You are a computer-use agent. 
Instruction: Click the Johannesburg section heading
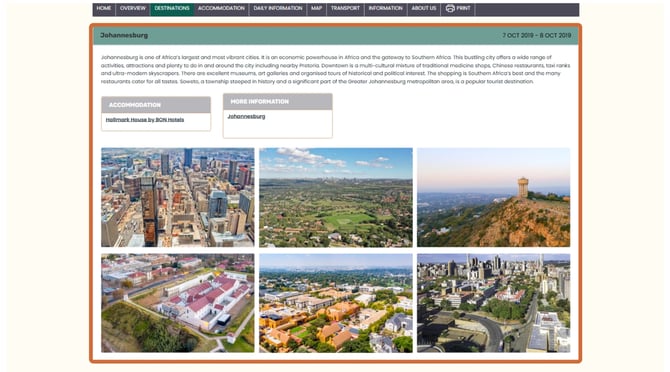coord(124,35)
